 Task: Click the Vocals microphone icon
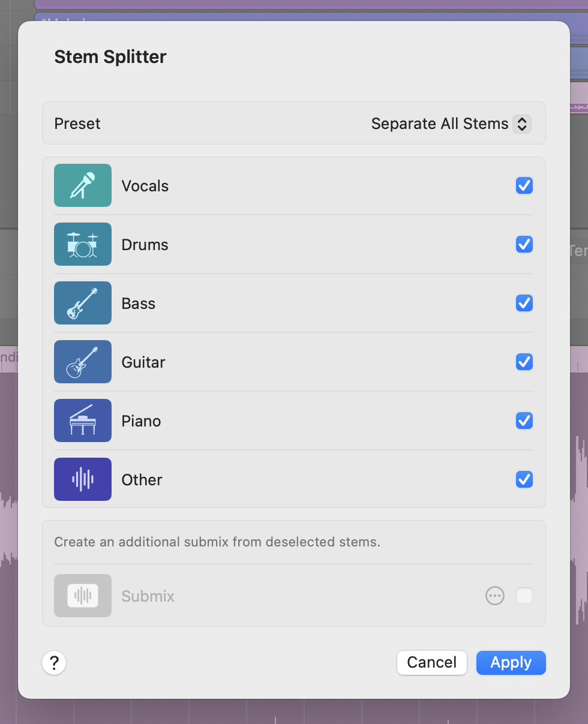coord(82,185)
